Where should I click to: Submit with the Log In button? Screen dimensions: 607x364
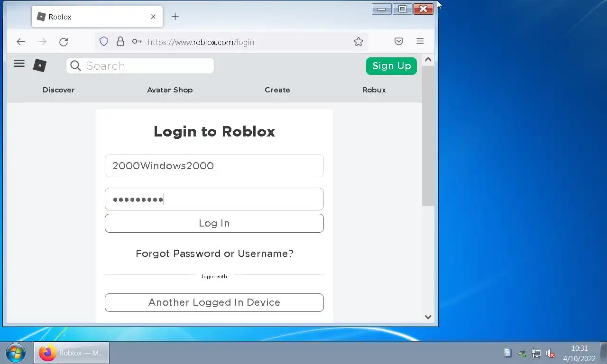point(214,223)
